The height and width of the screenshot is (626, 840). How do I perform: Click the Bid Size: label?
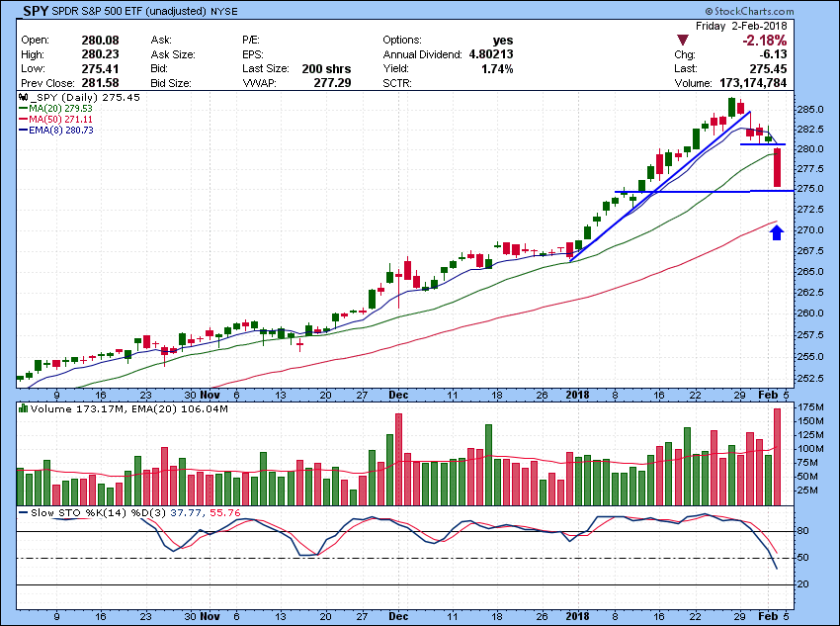coord(170,84)
